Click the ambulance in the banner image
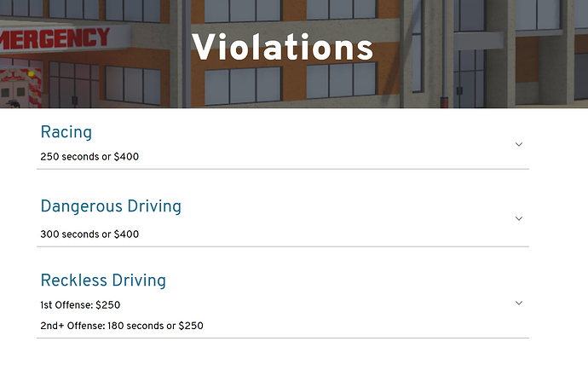 point(20,89)
